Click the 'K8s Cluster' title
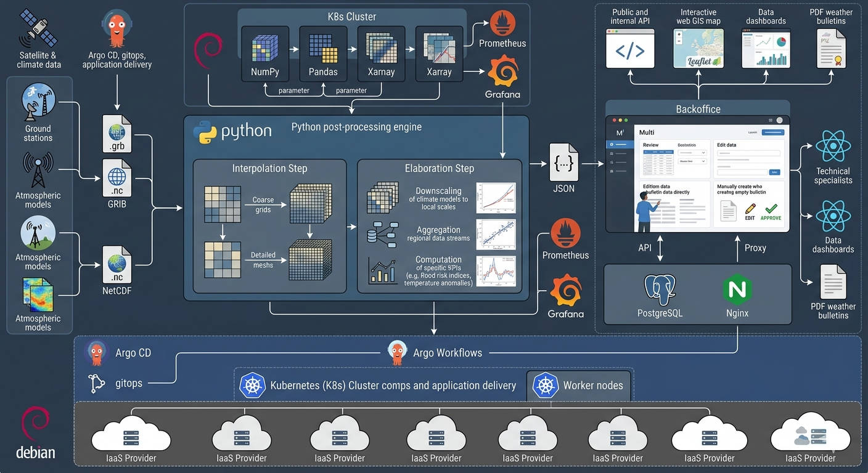The height and width of the screenshot is (473, 868). point(352,17)
